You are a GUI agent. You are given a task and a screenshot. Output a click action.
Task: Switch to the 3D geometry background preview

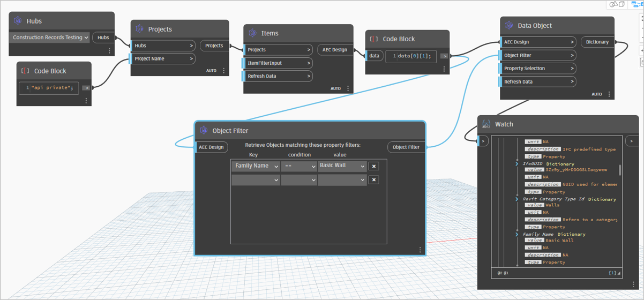click(x=617, y=4)
